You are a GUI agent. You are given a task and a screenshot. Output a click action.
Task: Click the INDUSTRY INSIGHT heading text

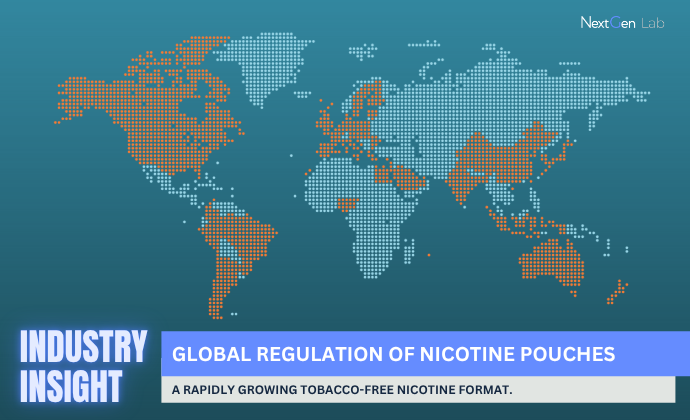pos(80,366)
